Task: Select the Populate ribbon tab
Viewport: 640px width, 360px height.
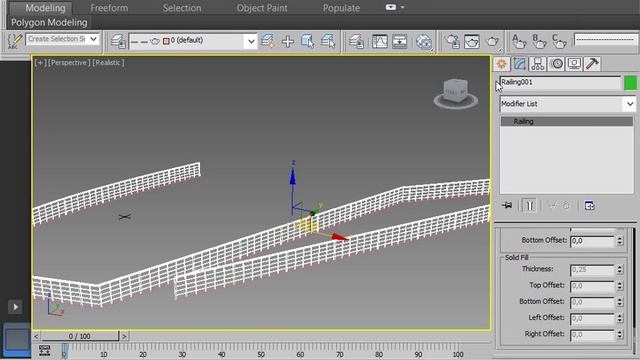Action: tap(342, 8)
